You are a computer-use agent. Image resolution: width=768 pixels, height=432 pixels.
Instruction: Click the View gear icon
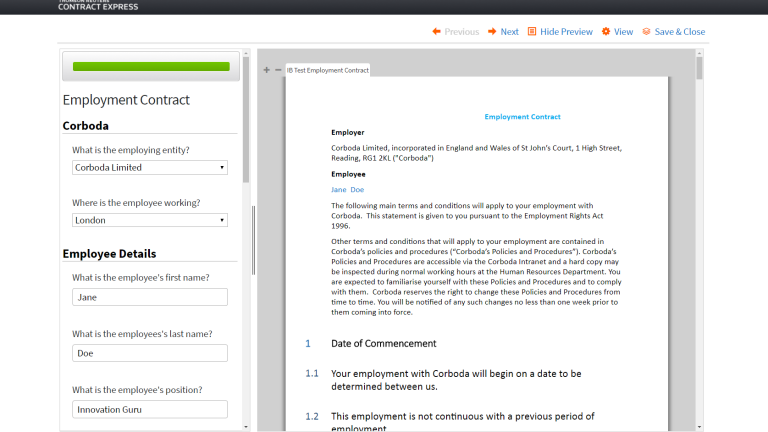[606, 32]
